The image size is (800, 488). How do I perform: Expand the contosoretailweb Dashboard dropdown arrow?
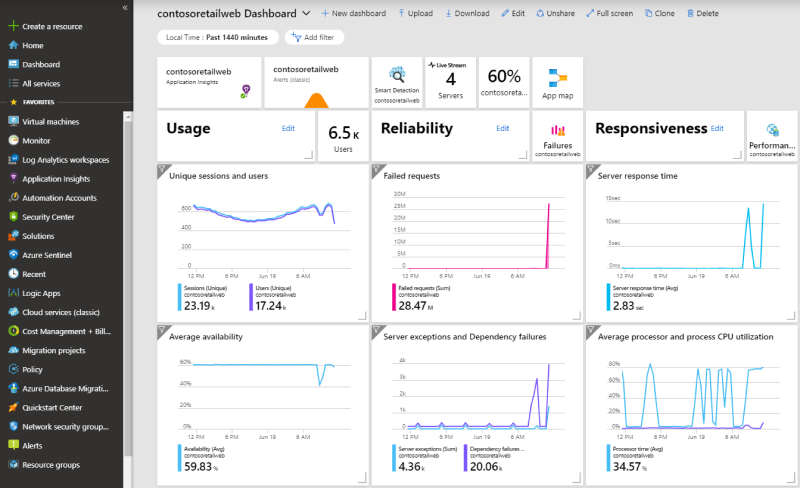tap(306, 13)
